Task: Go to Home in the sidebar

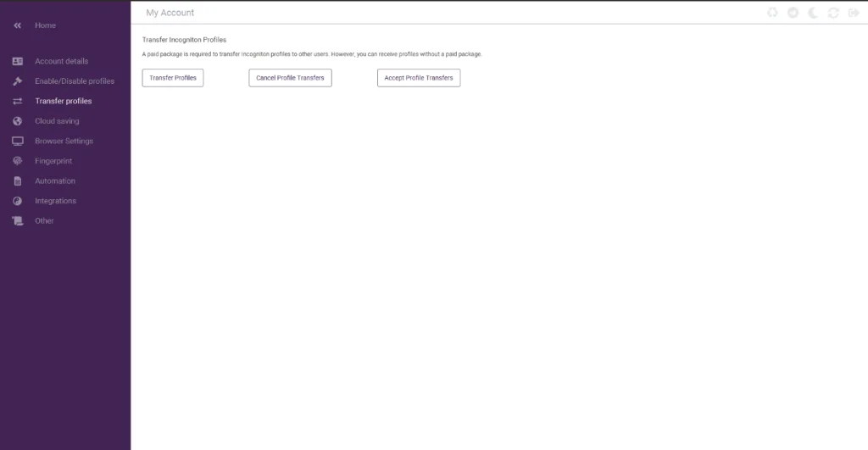Action: pyautogui.click(x=45, y=26)
